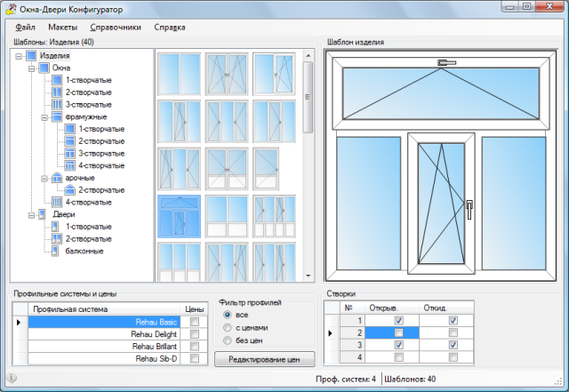Image resolution: width=569 pixels, height=392 pixels.
Task: Select the балконные door icon in tree
Action: coord(57,252)
